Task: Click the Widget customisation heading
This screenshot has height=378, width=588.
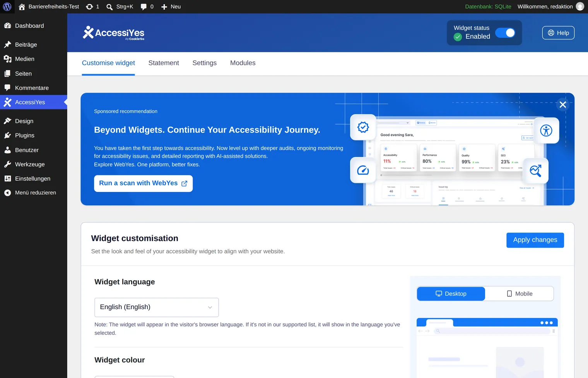Action: pos(135,238)
